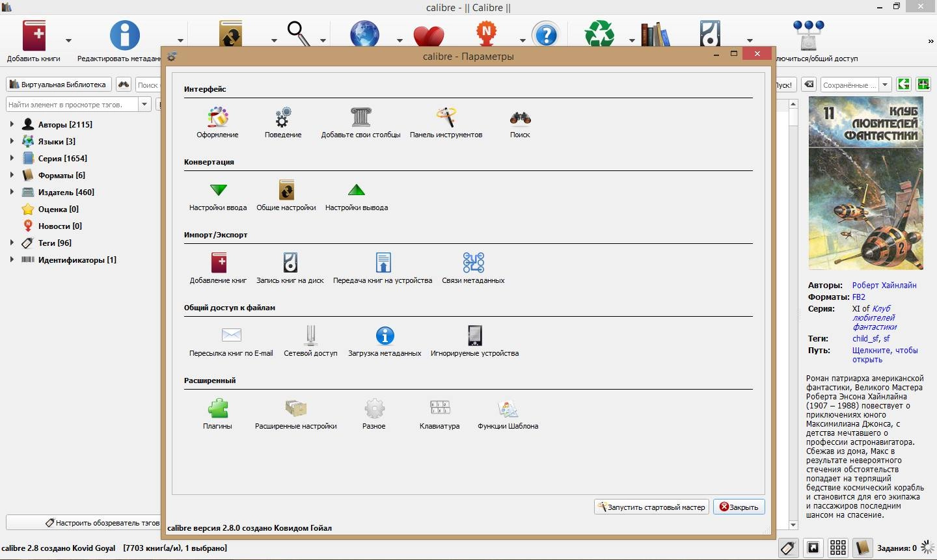Open author link Роберт Хайнлайн
The height and width of the screenshot is (560, 937).
coord(884,285)
